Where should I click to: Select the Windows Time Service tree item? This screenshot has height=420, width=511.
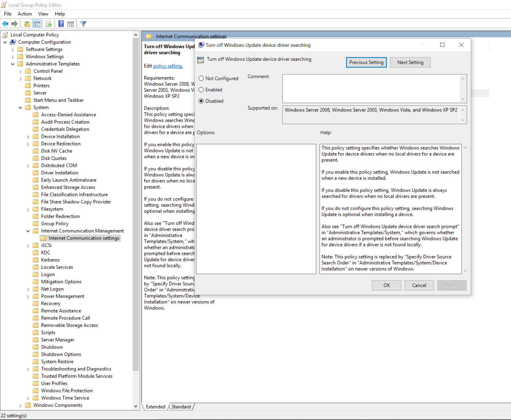coord(65,398)
